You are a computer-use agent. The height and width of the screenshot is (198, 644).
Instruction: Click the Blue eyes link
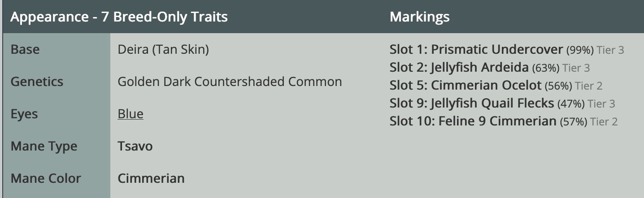131,114
